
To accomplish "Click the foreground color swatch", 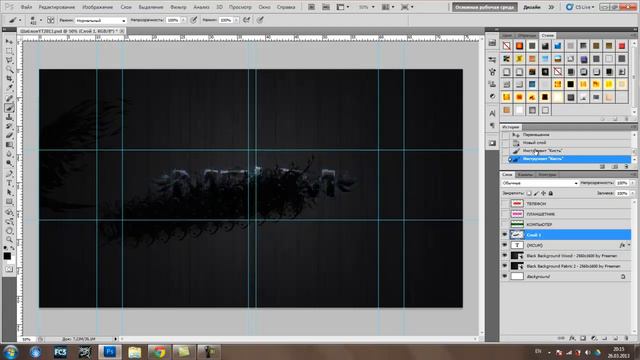I will [x=7, y=256].
